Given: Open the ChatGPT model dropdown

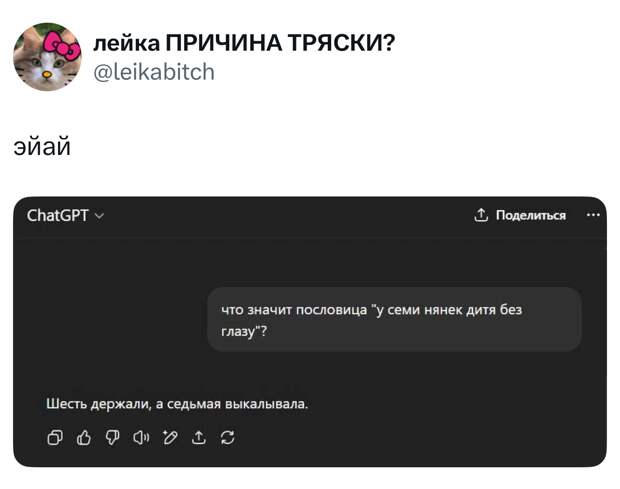Looking at the screenshot, I should coord(65,215).
